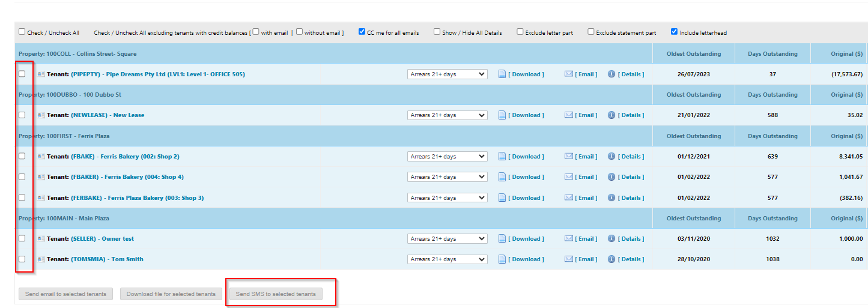Toggle the 'without email' checkbox
The image size is (868, 308).
point(300,32)
